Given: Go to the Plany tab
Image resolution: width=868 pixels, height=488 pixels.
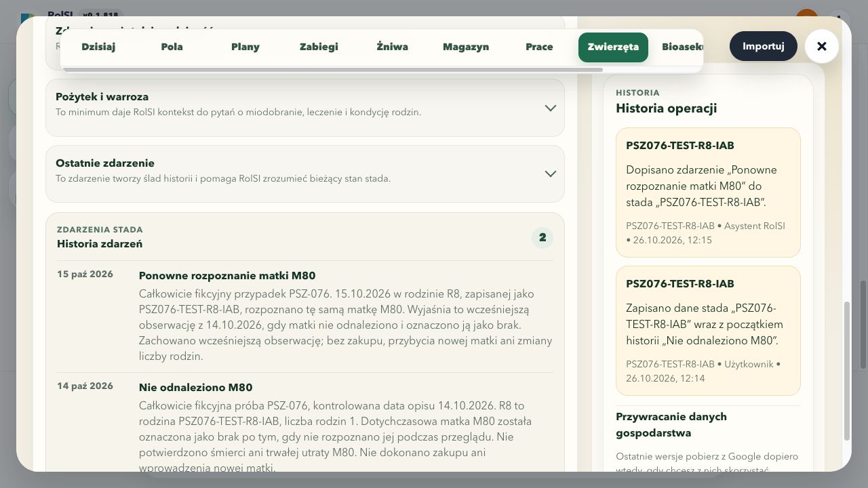Looking at the screenshot, I should [x=245, y=47].
